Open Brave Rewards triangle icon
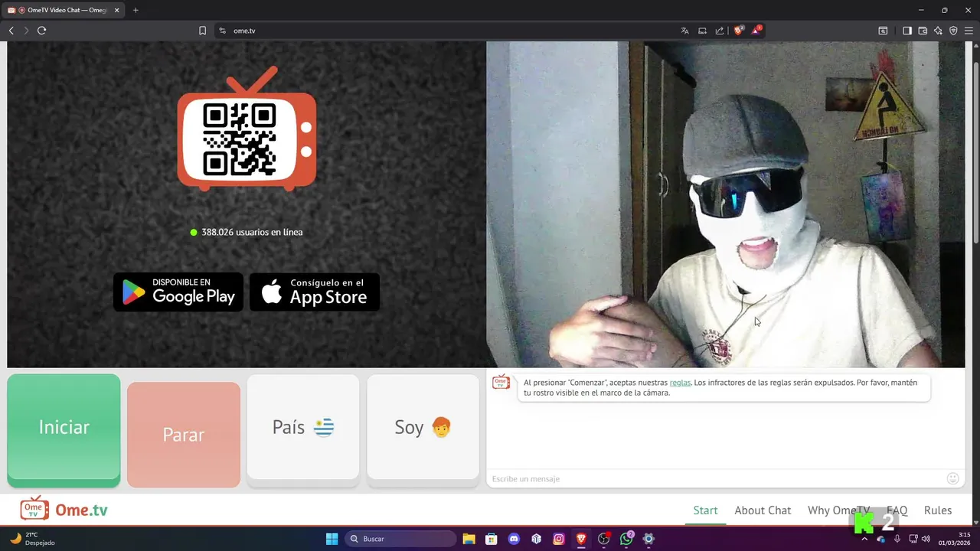The height and width of the screenshot is (551, 980). pos(756,31)
